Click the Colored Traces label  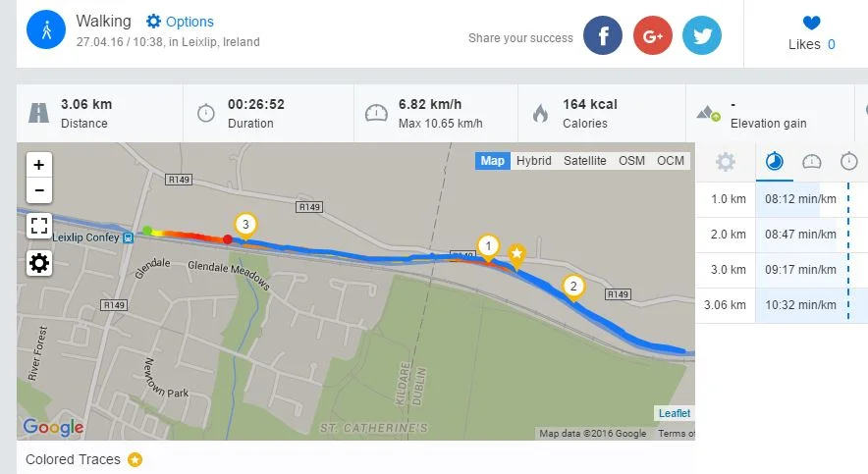(74, 459)
